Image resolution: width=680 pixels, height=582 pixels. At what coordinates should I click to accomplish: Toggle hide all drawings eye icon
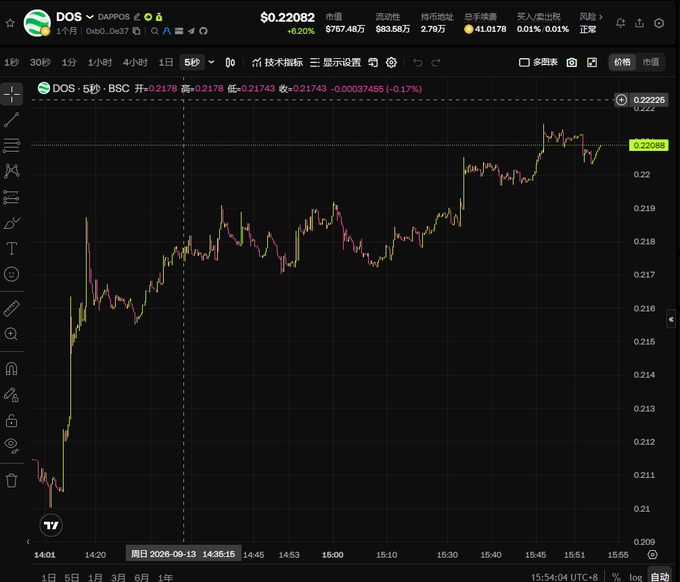12,445
